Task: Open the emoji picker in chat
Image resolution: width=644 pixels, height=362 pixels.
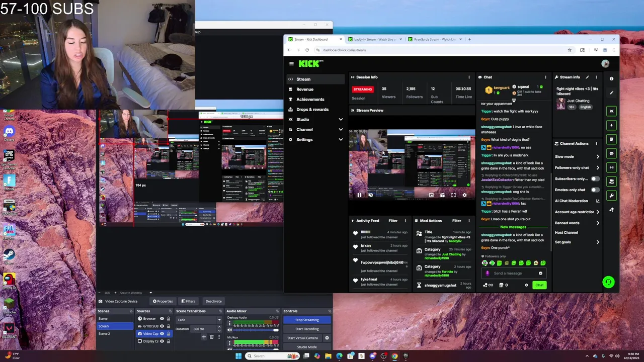Action: [540, 273]
